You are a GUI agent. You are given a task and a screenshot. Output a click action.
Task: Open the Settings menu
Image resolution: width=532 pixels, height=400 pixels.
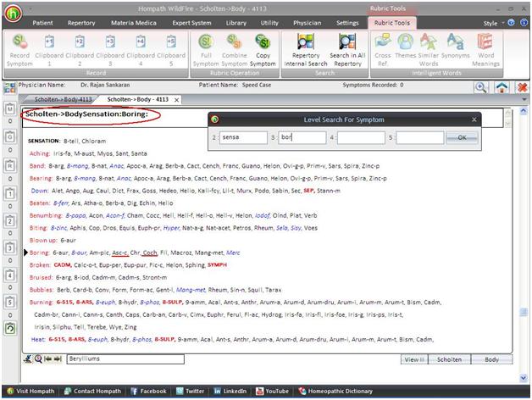pyautogui.click(x=347, y=23)
